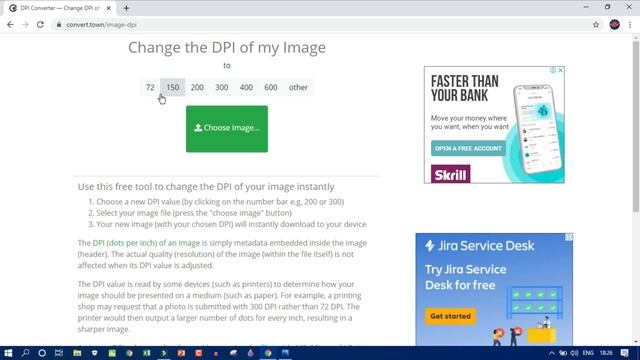640x360 pixels.
Task: Open the Action Center notifications icon
Action: click(624, 353)
